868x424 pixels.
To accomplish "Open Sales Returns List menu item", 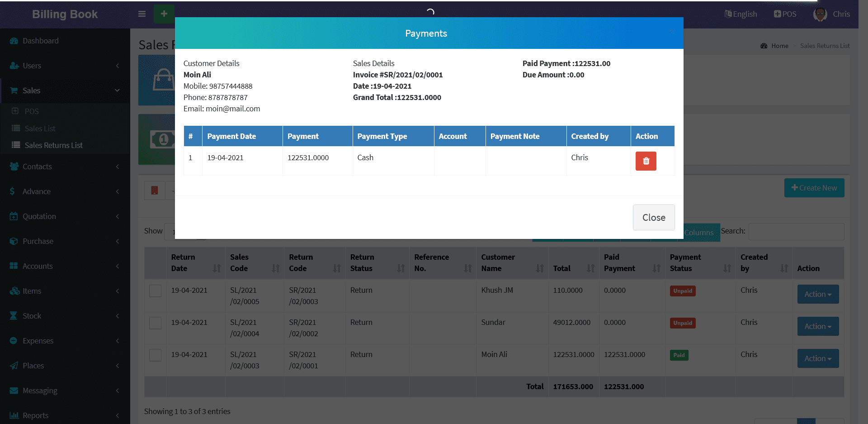I will pos(53,145).
